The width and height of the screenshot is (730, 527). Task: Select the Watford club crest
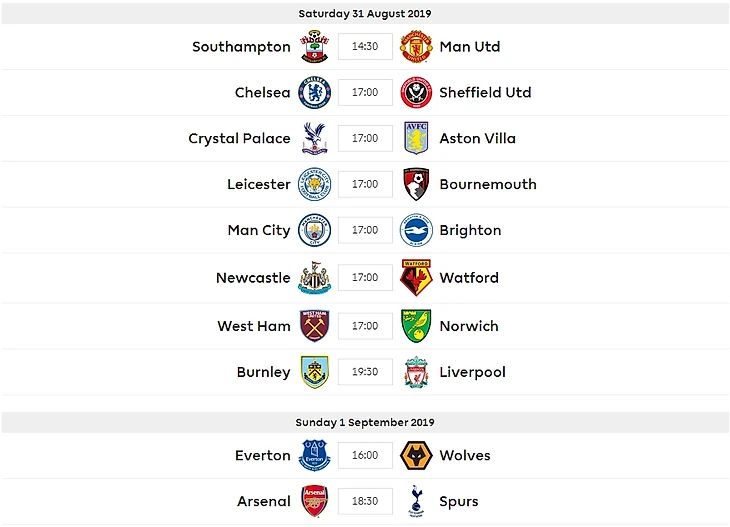(416, 278)
